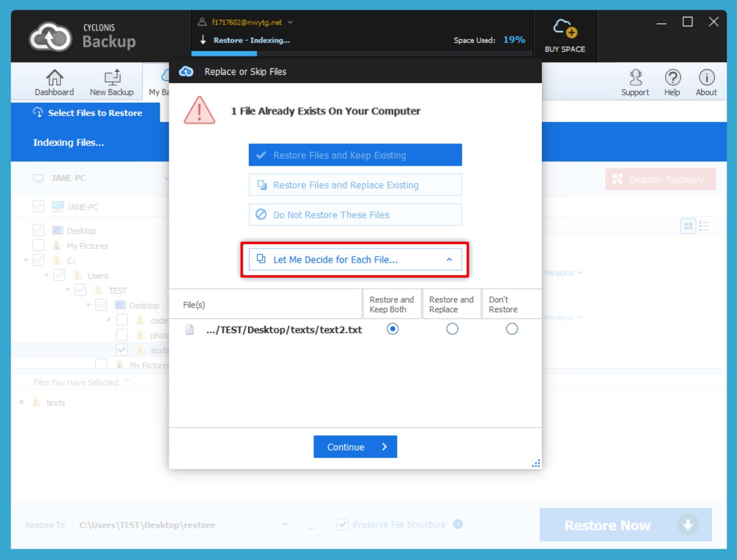Viewport: 737px width, 560px height.
Task: Select Restore and Keep Both for text2.txt
Action: point(392,329)
